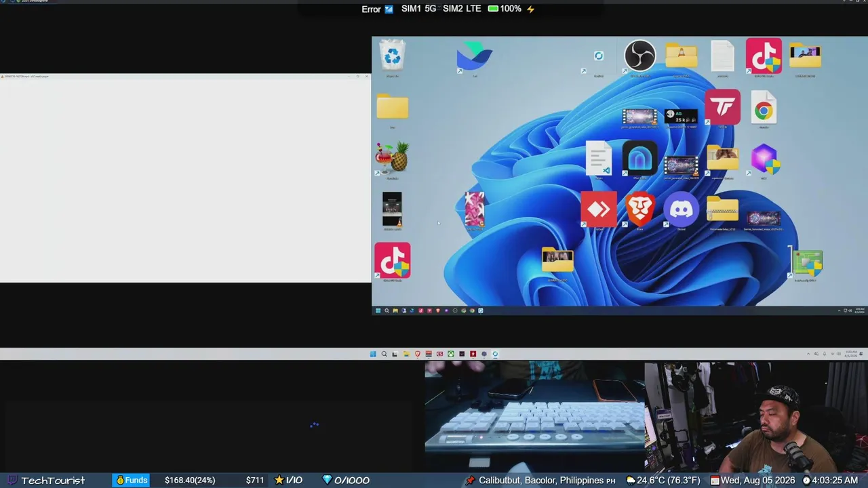Open the zipped folder on the desktop
Image resolution: width=868 pixels, height=488 pixels.
[722, 209]
